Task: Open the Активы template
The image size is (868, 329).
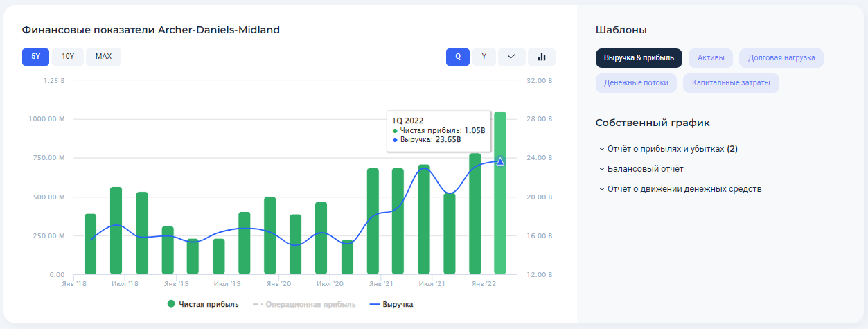Action: point(711,58)
